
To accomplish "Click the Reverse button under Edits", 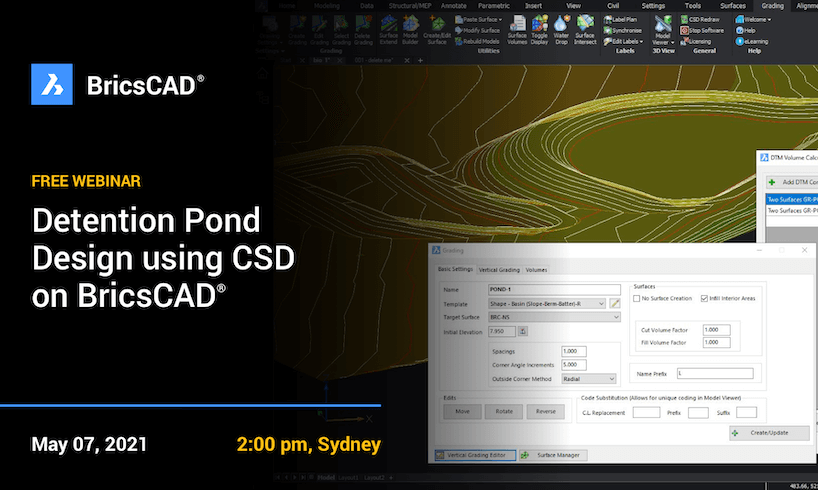I will 546,411.
